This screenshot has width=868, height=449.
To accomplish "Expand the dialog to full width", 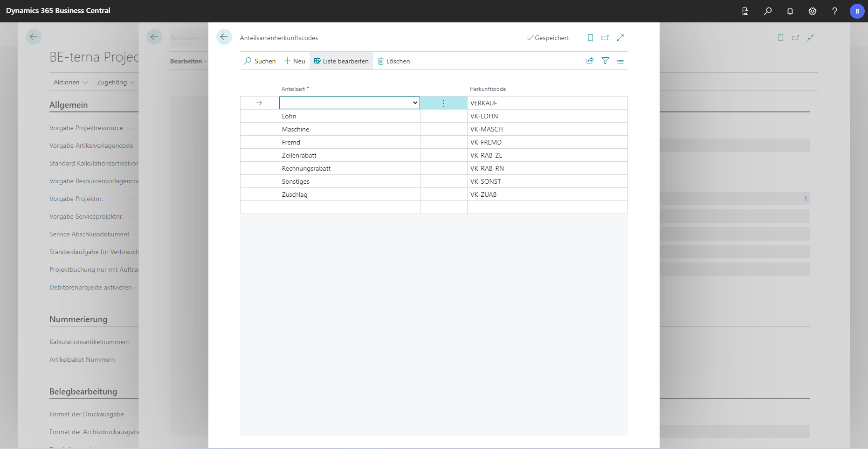I will pyautogui.click(x=620, y=38).
